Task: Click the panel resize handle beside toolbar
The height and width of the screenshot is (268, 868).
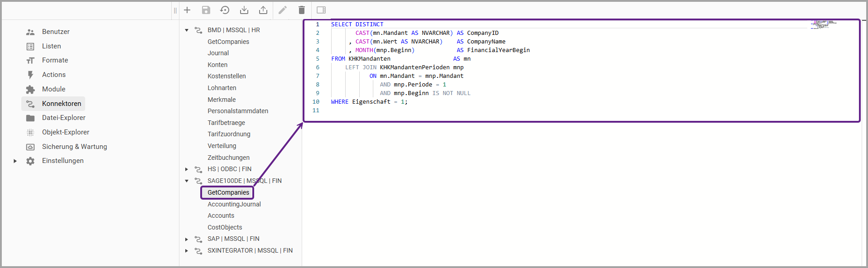Action: [x=175, y=10]
